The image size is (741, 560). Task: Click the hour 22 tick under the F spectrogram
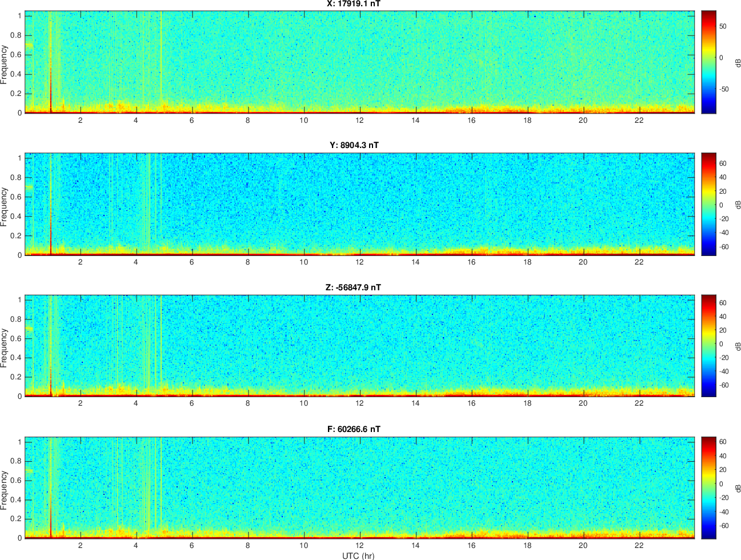point(639,545)
